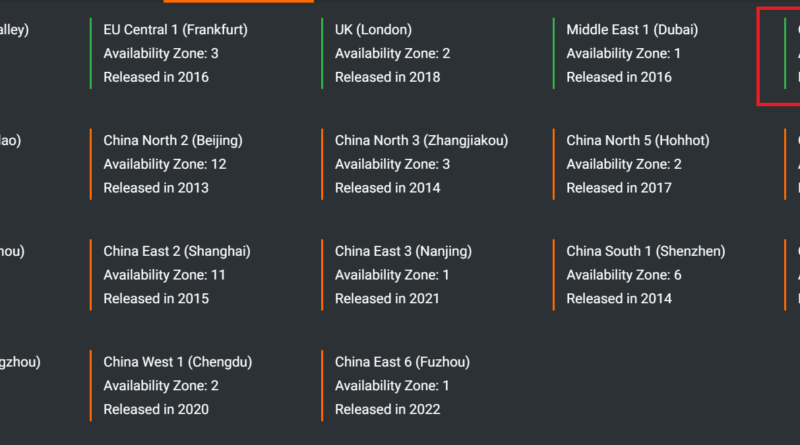Click the "Released in 2020" line
The image size is (800, 445).
[x=156, y=410]
